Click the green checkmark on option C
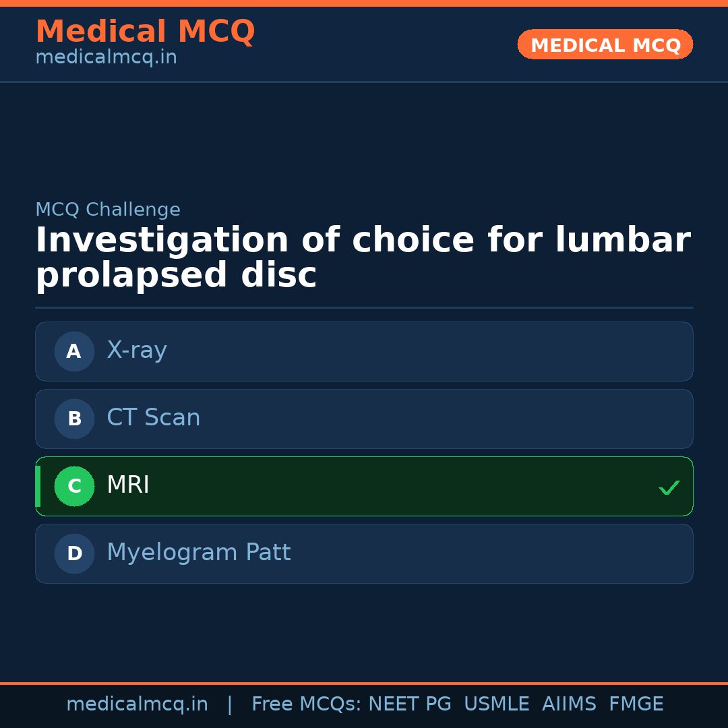 point(669,487)
